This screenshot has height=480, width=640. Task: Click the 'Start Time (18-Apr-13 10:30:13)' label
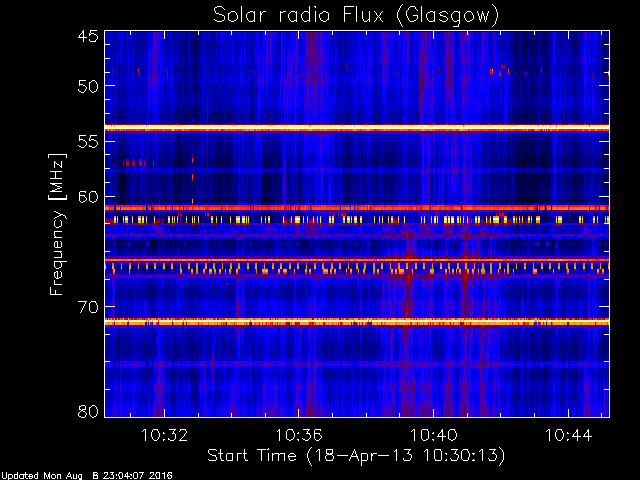(356, 455)
